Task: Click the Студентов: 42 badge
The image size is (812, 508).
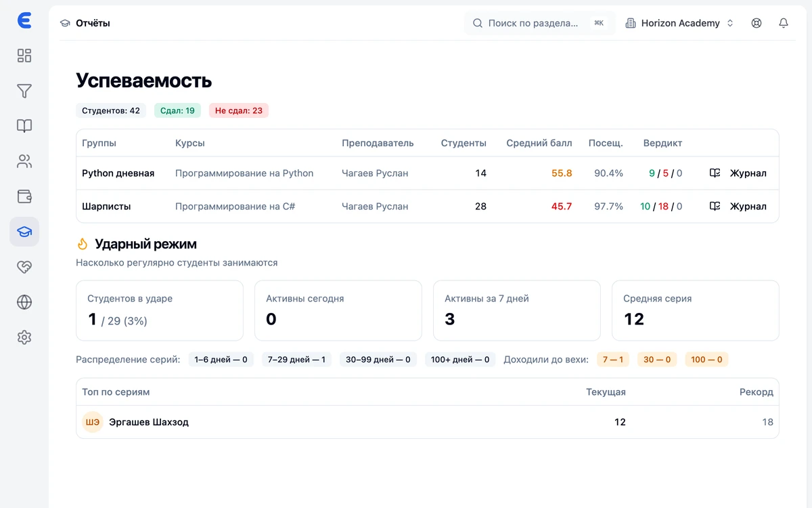Action: point(111,110)
